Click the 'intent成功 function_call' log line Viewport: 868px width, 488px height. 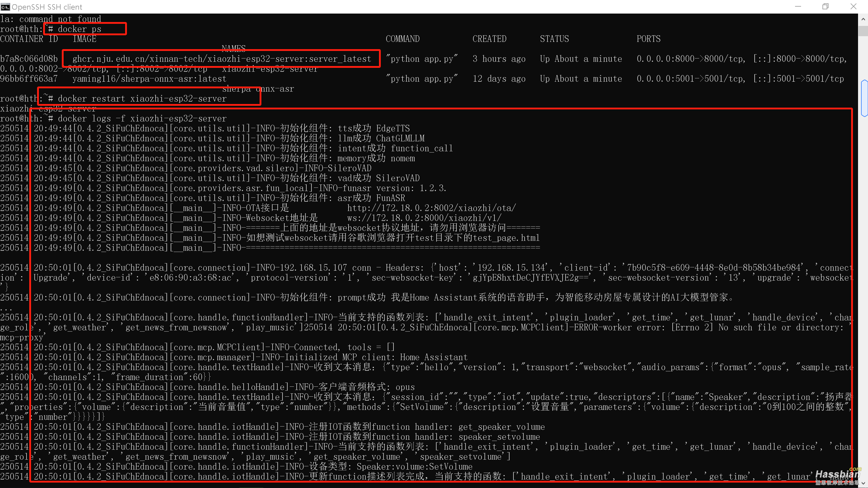[226, 149]
